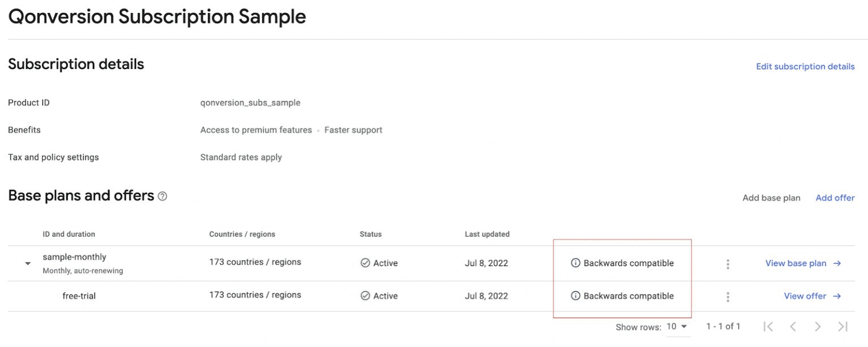868x347 pixels.
Task: Click the Active status checkmark on sample-monthly row
Action: point(365,263)
